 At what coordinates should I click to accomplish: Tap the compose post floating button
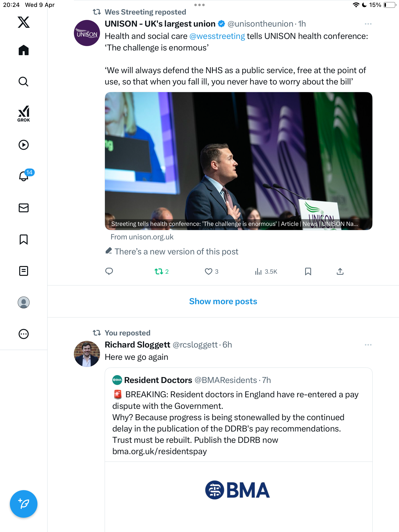pos(24,504)
